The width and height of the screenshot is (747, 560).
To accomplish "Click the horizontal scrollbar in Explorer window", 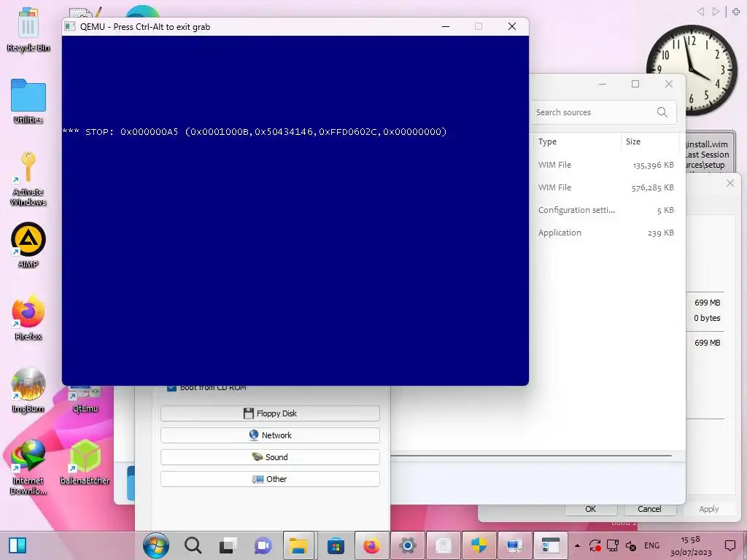I will point(531,456).
